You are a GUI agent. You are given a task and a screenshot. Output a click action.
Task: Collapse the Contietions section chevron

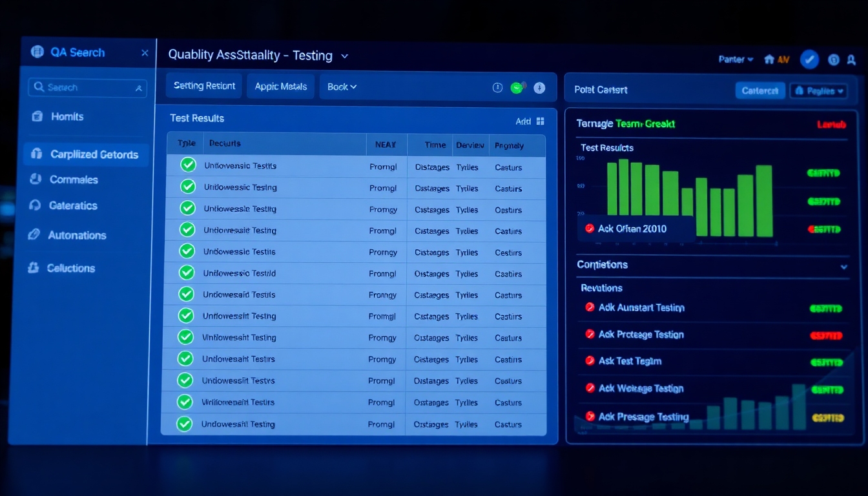coord(843,266)
